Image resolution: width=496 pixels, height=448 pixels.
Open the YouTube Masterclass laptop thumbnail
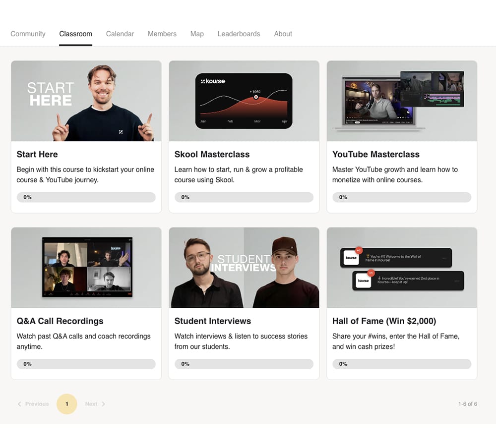pyautogui.click(x=402, y=101)
